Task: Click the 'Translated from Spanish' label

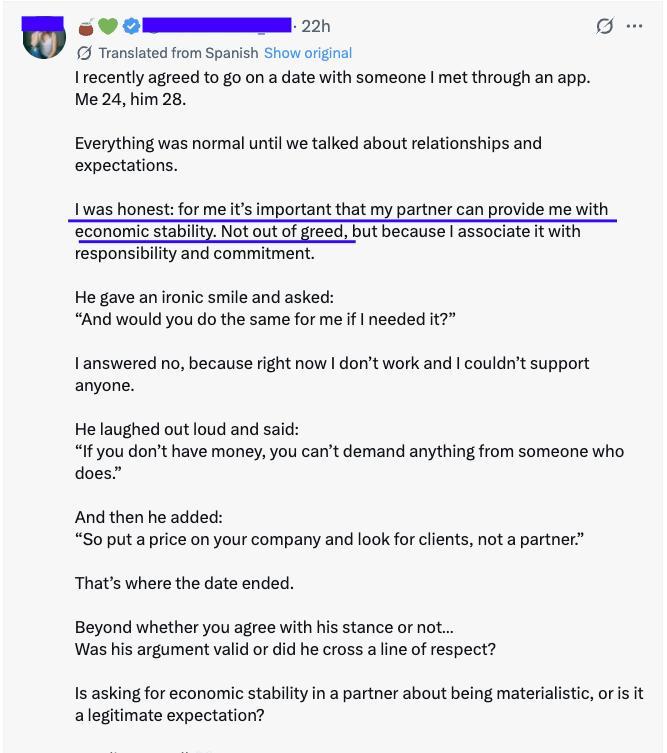Action: click(x=178, y=53)
